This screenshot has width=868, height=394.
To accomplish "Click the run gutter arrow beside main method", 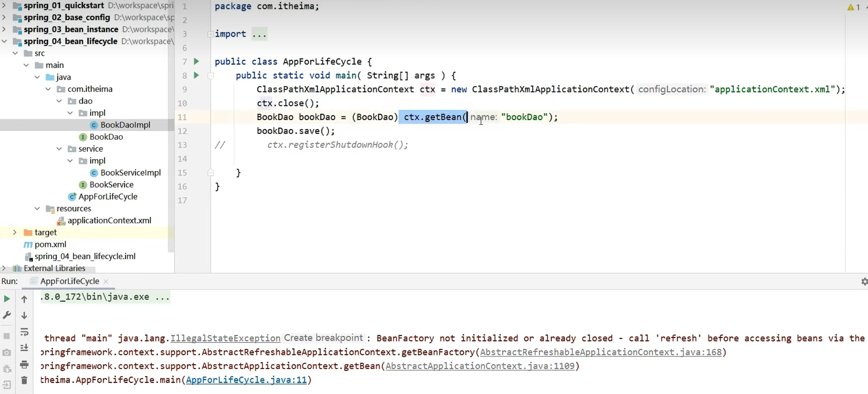I will 196,75.
